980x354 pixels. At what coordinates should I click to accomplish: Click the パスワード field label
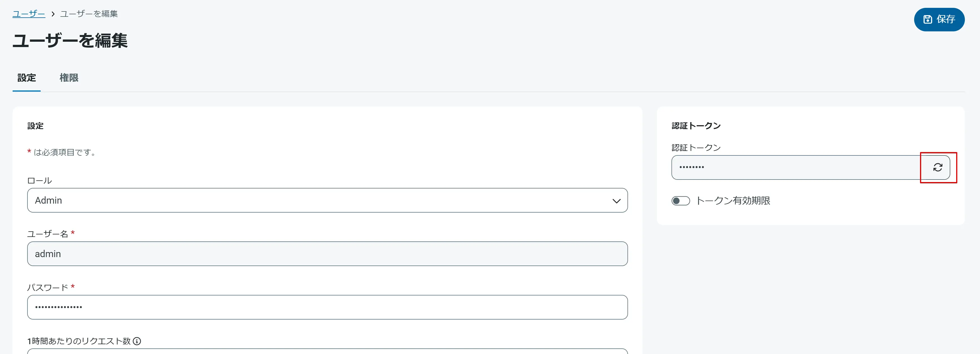pyautogui.click(x=48, y=287)
